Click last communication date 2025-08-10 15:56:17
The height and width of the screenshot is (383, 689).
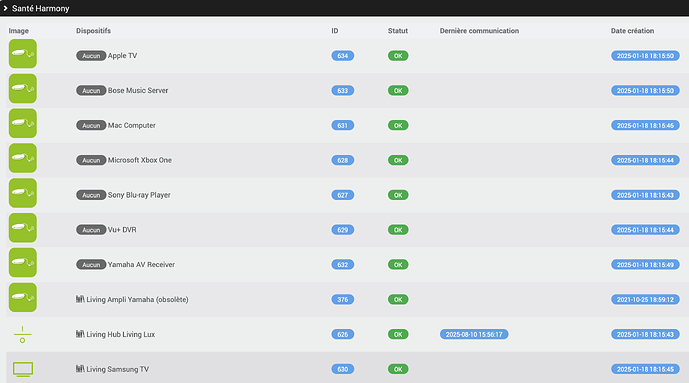pos(474,334)
